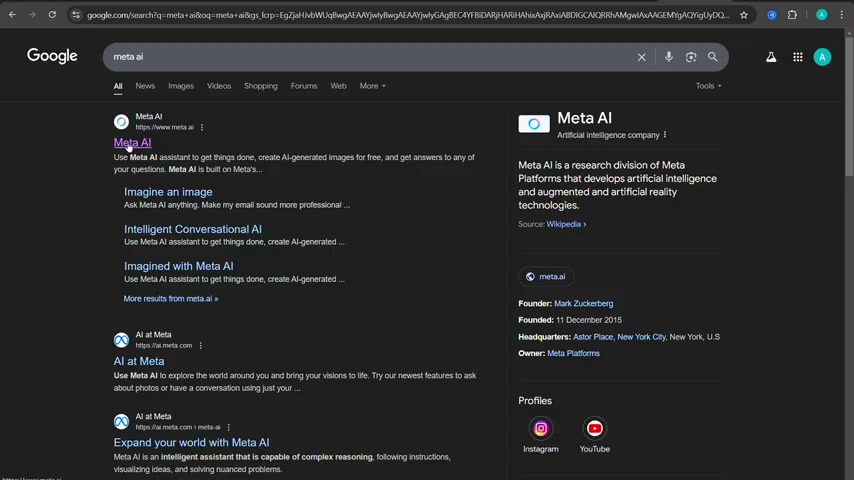Search by image with the lens icon

(691, 57)
